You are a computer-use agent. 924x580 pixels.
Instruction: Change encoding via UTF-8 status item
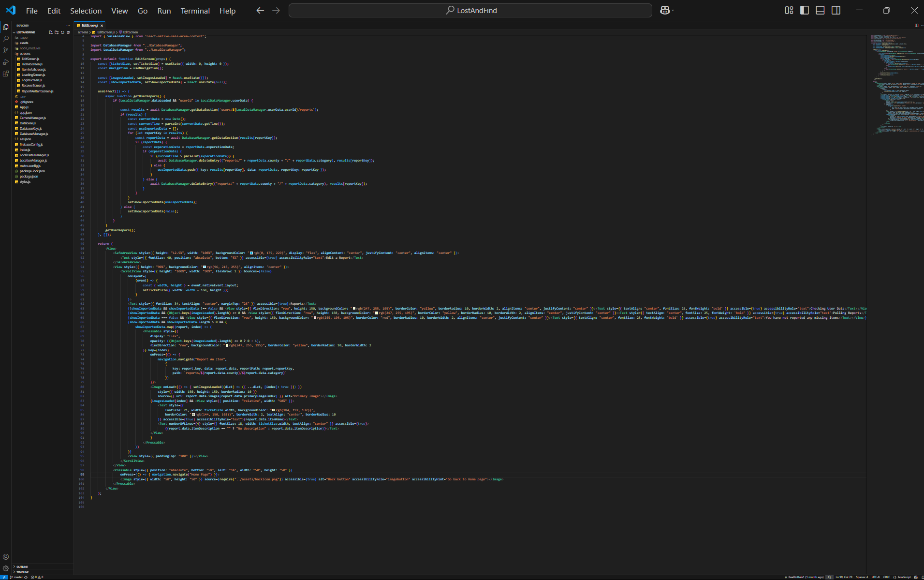click(876, 577)
